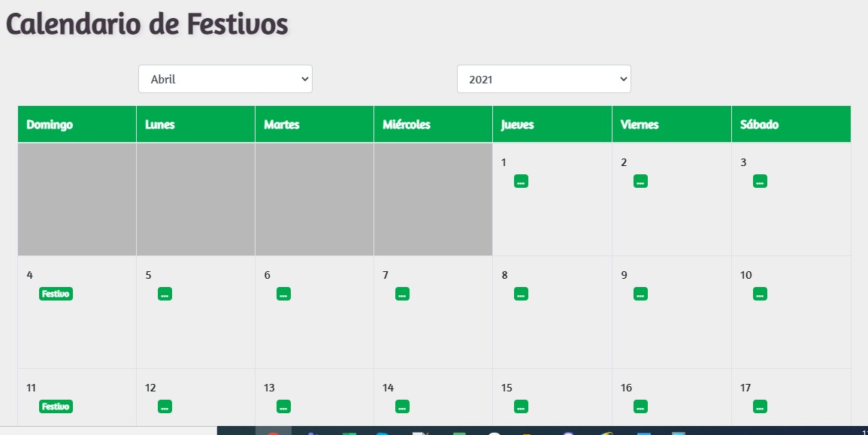Click the Calendario de Festivos heading

[147, 24]
